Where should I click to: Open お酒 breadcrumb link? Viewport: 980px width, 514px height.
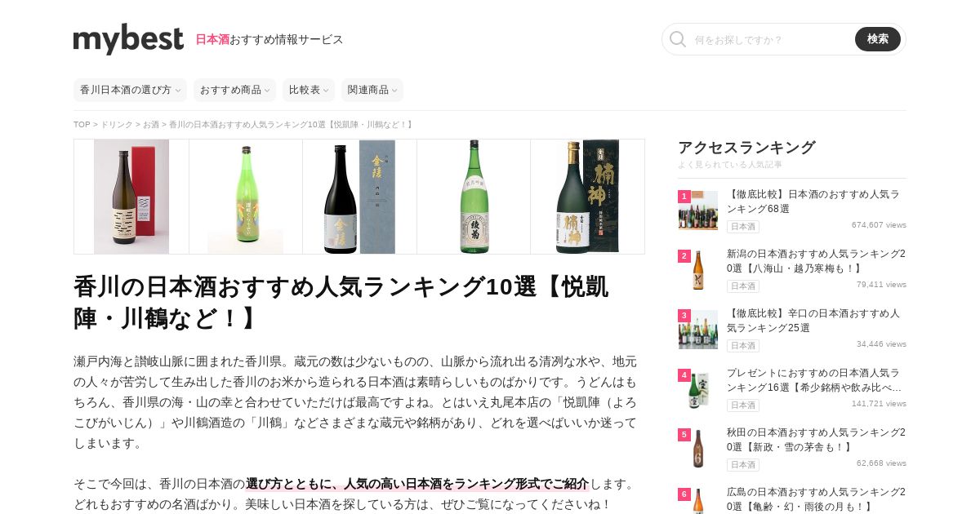coord(151,125)
